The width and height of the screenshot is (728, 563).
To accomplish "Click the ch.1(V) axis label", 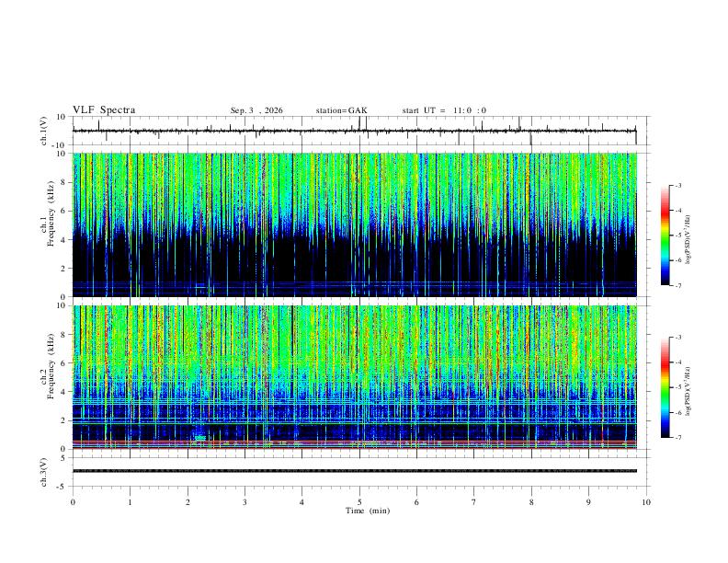I will point(44,131).
